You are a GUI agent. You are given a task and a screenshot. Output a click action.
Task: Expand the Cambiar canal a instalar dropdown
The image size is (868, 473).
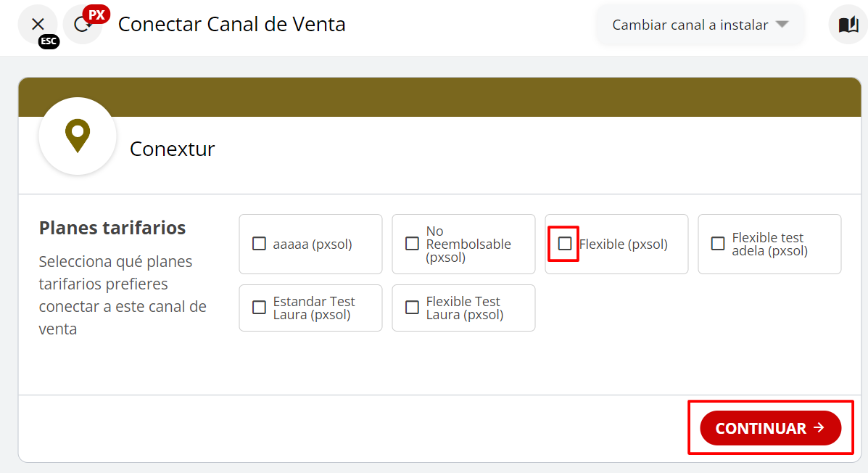[700, 25]
